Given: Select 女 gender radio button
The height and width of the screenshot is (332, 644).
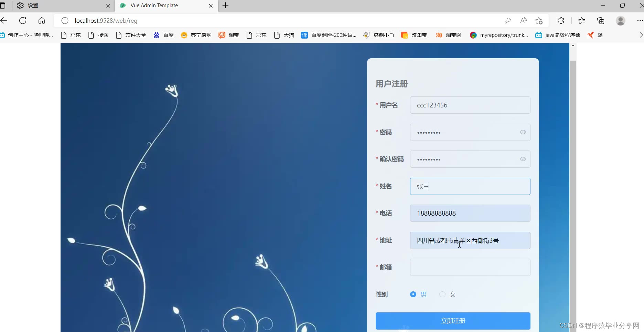Looking at the screenshot, I should (442, 294).
